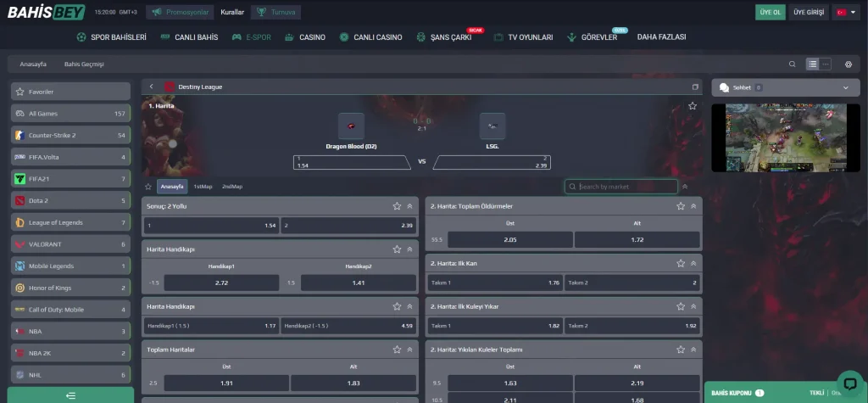Click LSG team logo

pos(492,126)
